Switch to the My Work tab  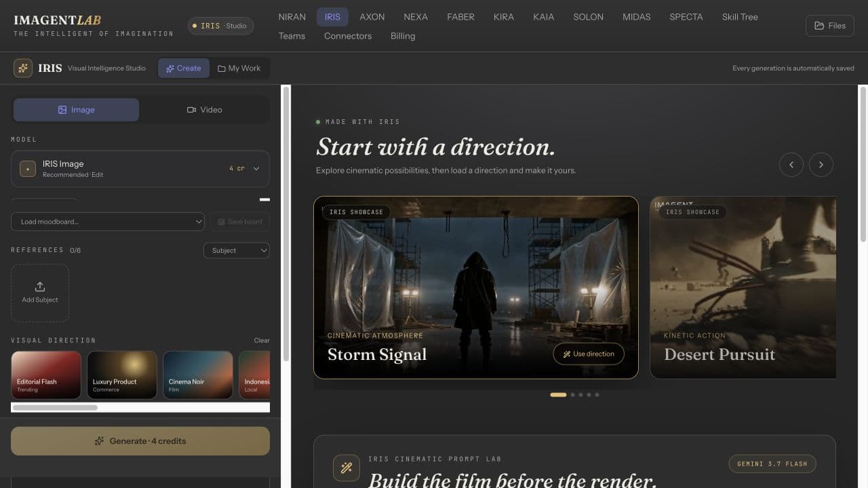tap(239, 68)
